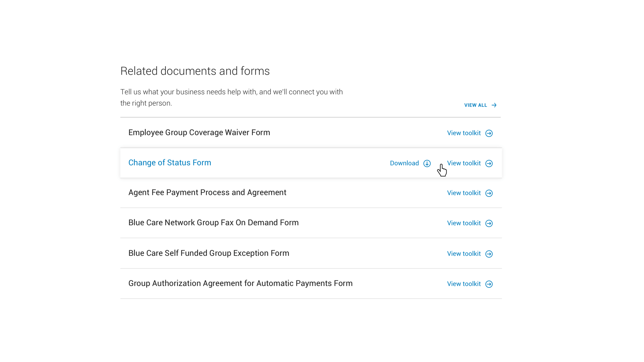View toolkit for Agent Fee Payment Process

[464, 193]
